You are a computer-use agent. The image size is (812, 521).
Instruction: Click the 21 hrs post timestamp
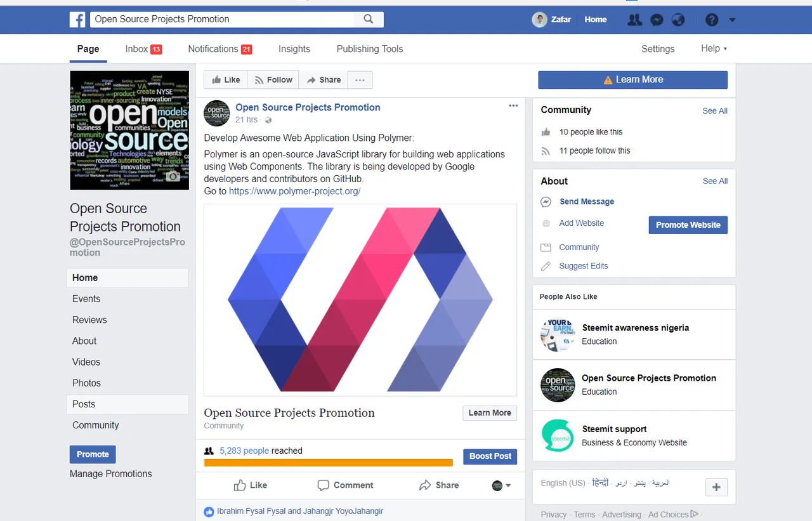click(247, 120)
